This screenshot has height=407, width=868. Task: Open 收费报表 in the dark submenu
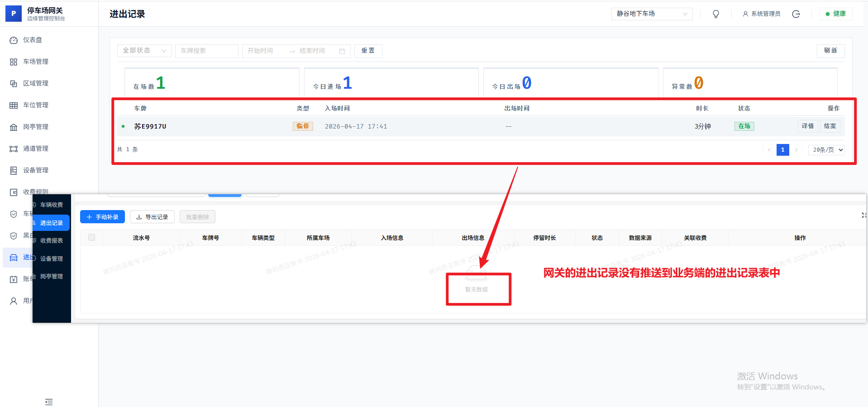51,241
